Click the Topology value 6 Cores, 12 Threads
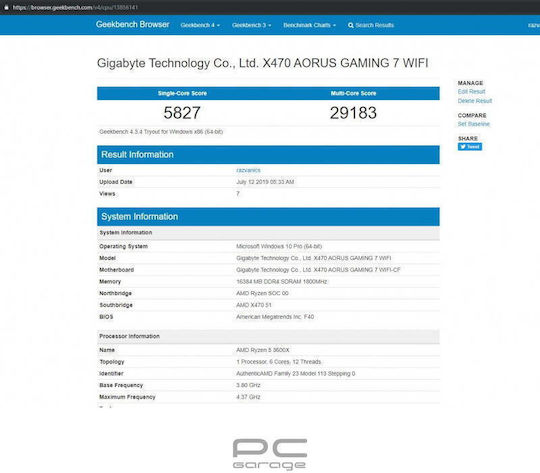This screenshot has width=540, height=473. click(279, 362)
